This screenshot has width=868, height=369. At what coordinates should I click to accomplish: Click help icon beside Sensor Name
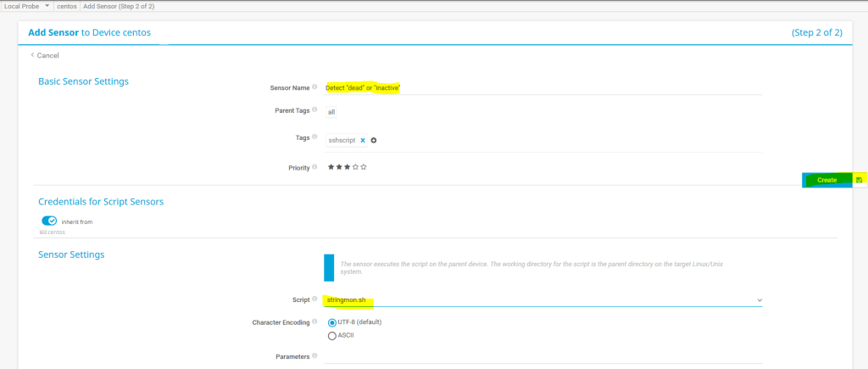(314, 87)
